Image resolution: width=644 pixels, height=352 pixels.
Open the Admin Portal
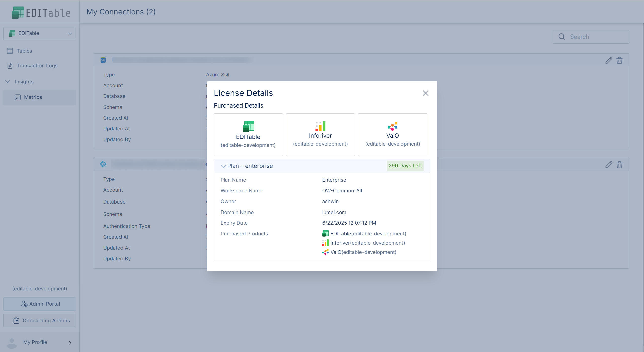[40, 304]
